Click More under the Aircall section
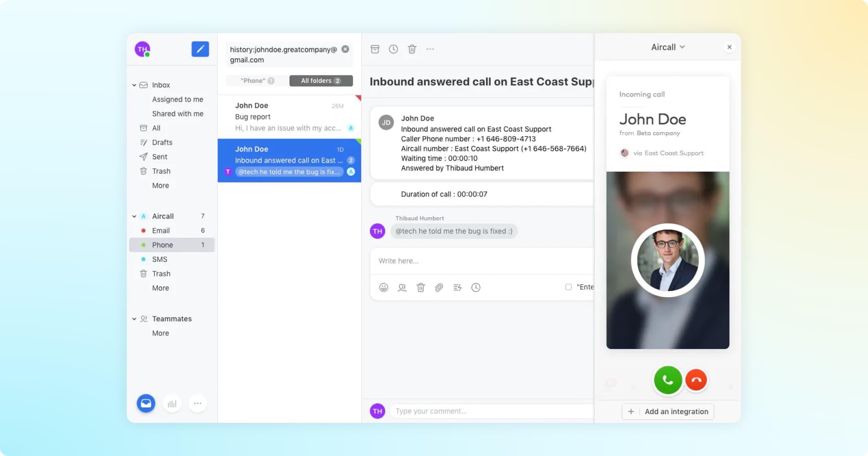Image resolution: width=868 pixels, height=456 pixels. [160, 288]
